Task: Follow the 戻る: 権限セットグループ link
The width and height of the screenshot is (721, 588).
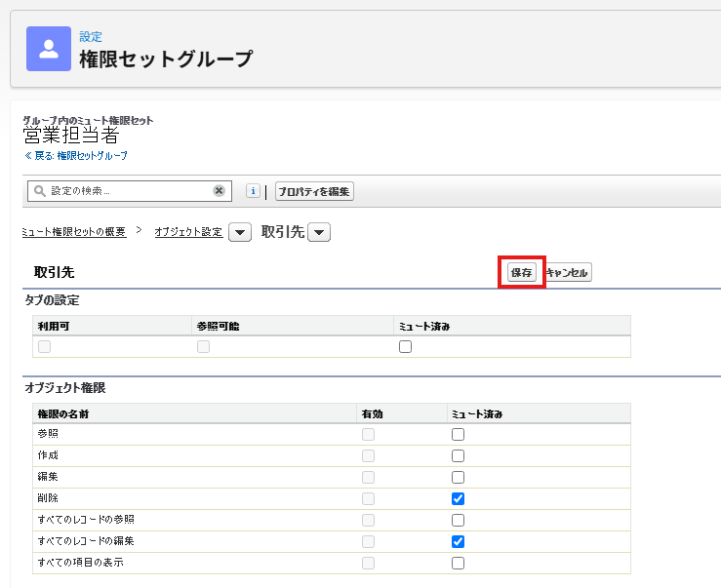Action: pos(76,156)
